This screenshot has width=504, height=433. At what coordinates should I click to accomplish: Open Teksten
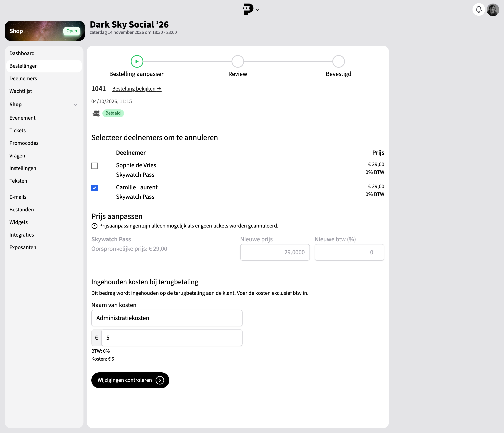coord(44,181)
